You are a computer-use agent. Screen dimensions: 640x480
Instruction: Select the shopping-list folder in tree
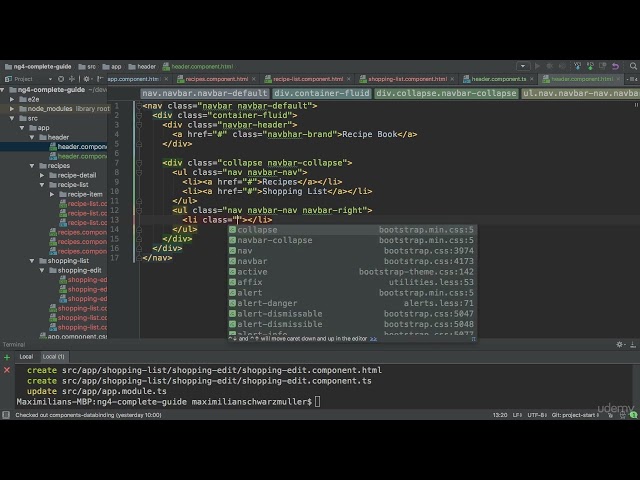(x=68, y=260)
